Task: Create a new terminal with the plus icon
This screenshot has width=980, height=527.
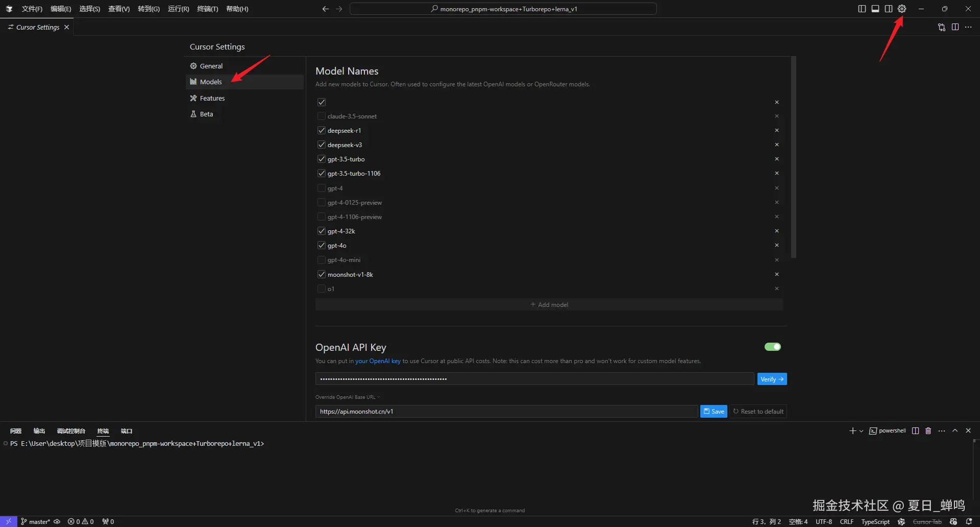Action: coord(852,431)
